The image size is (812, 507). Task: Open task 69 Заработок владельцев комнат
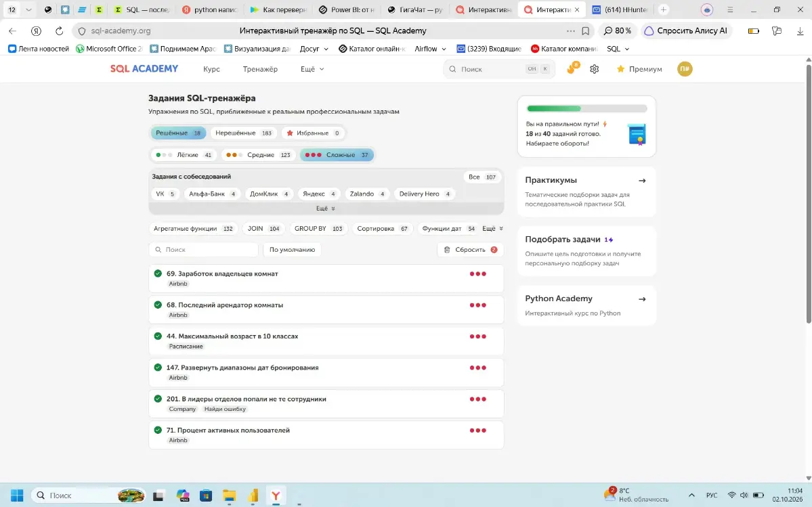point(326,278)
